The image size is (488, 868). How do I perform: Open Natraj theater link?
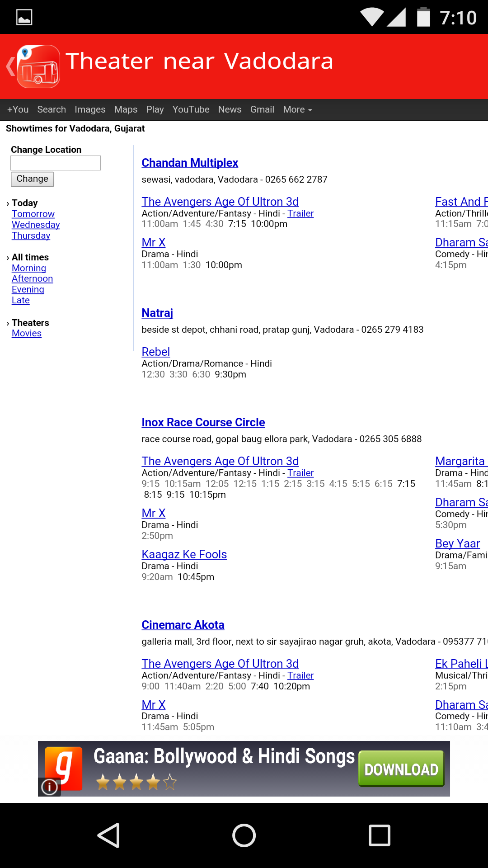click(157, 313)
